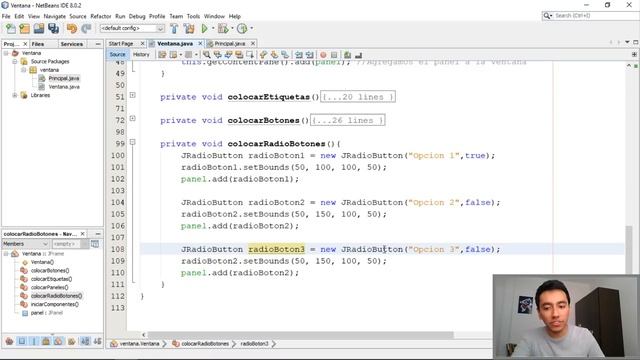Click the Comment code icon in editor toolbar
This screenshot has width=640, height=360.
[x=347, y=55]
